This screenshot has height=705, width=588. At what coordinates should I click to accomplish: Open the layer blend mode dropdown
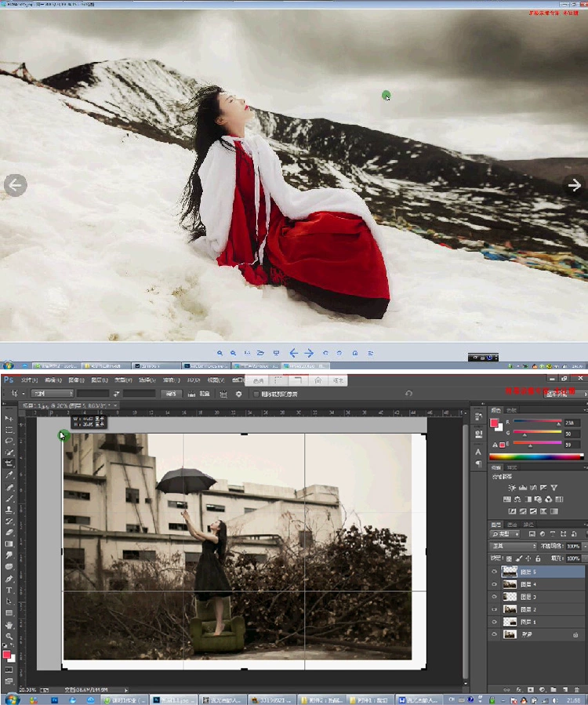[x=513, y=546]
